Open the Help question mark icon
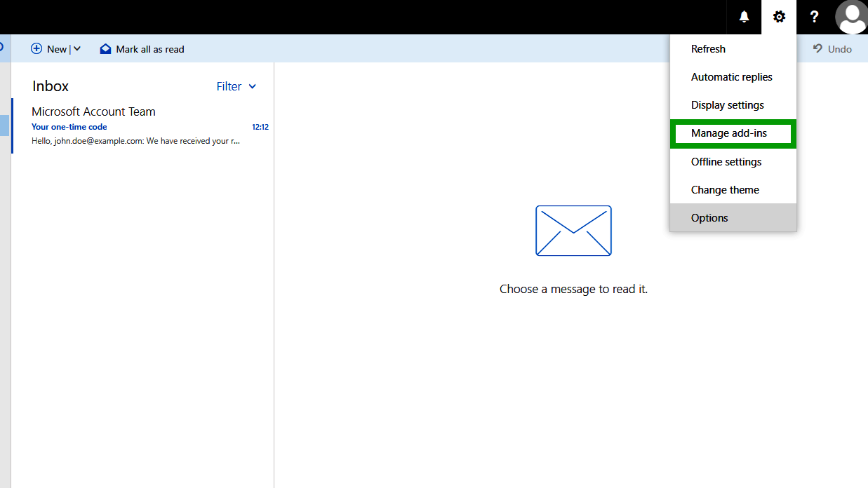 pos(814,16)
